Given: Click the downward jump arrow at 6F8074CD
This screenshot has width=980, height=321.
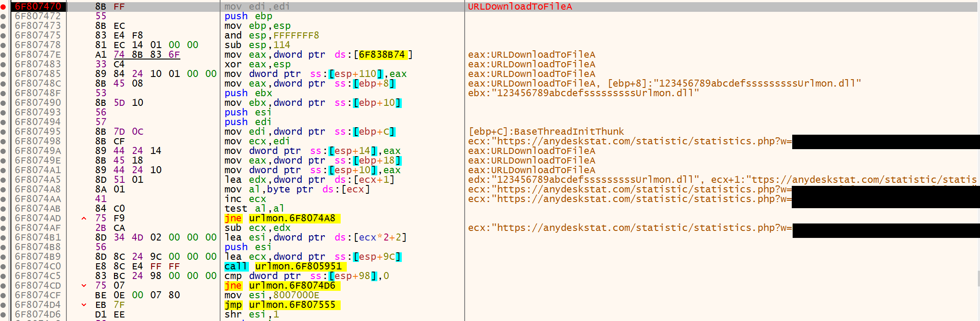Looking at the screenshot, I should click(x=84, y=286).
